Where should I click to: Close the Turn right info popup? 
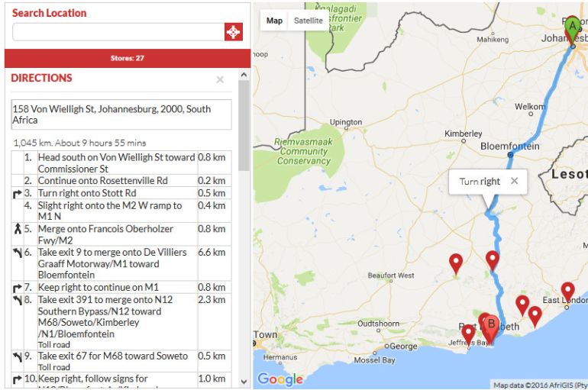point(515,181)
